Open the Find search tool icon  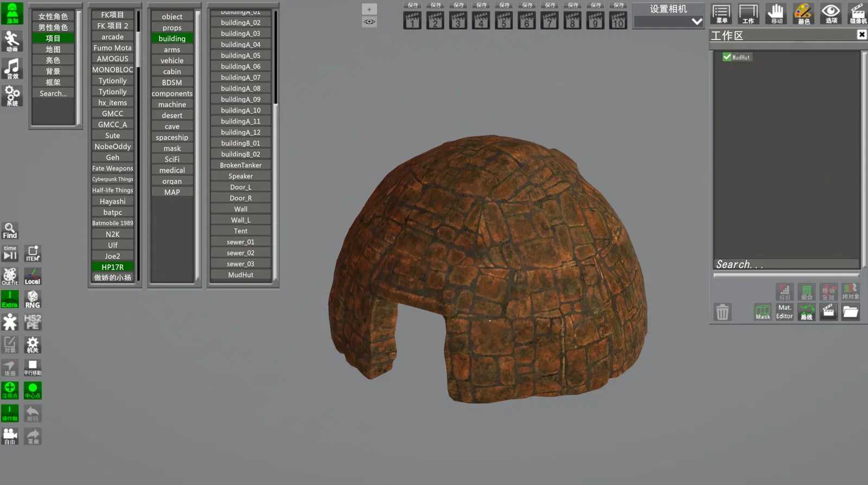(x=10, y=231)
